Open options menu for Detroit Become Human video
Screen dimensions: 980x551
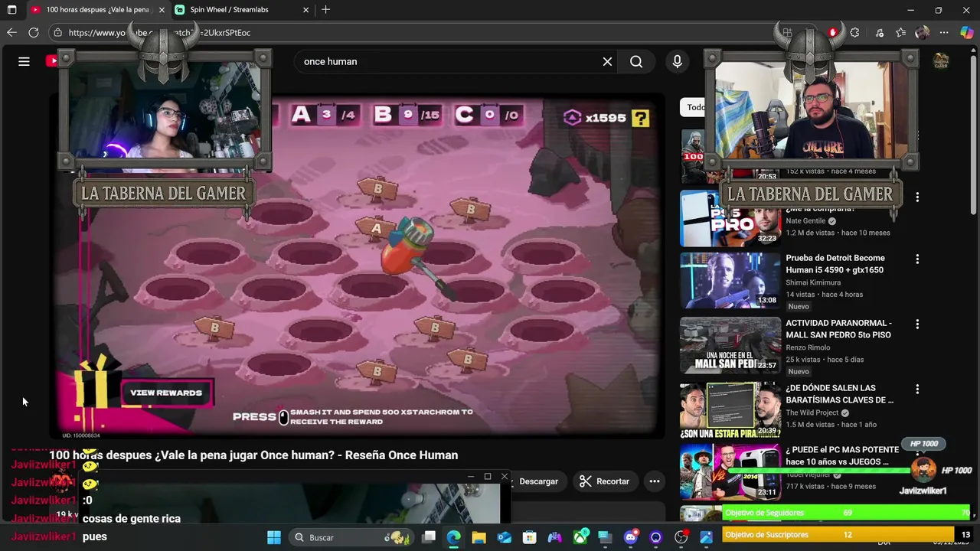[x=917, y=259]
